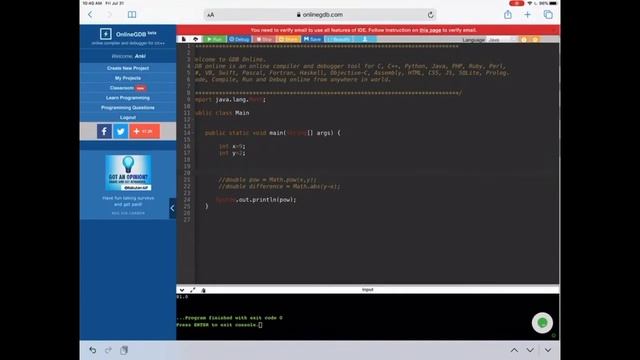Click the clear console icon

point(203,290)
